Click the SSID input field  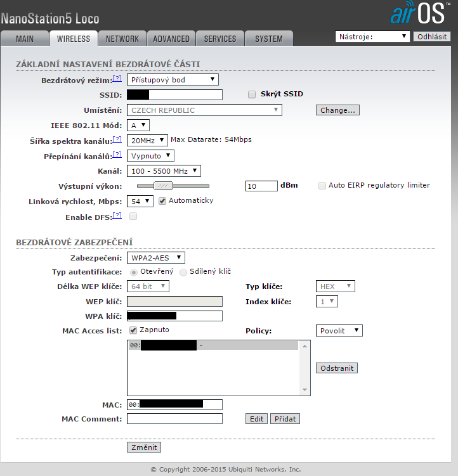coord(174,94)
